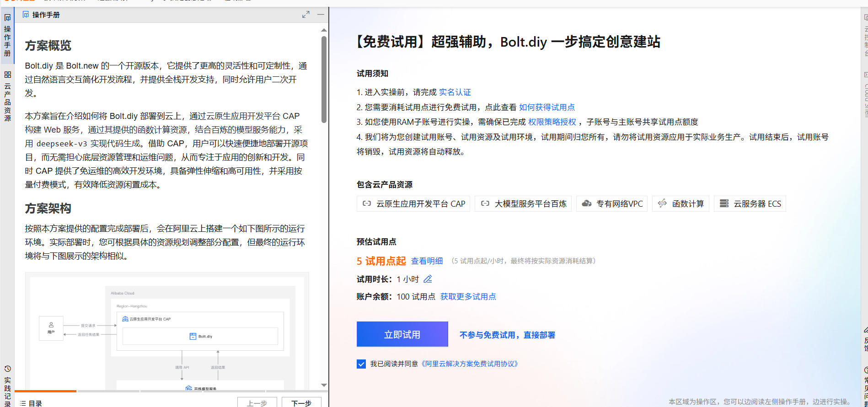The height and width of the screenshot is (407, 868).
Task: Click the 百炼 product icon
Action: pyautogui.click(x=485, y=203)
